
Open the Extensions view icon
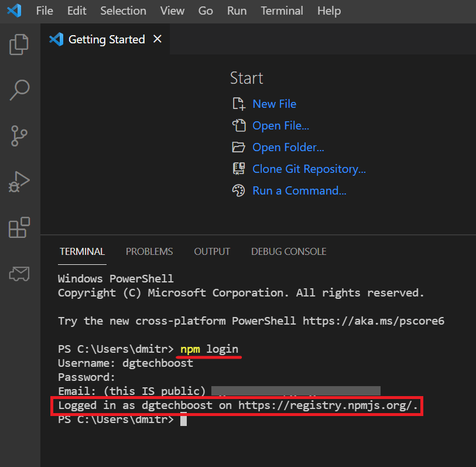[x=19, y=227]
